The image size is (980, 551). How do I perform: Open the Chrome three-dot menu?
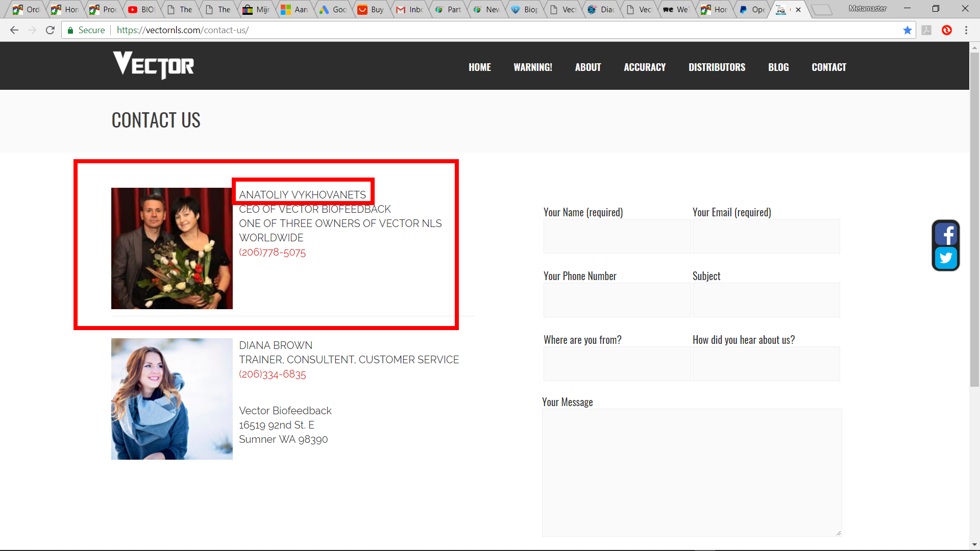coord(966,30)
